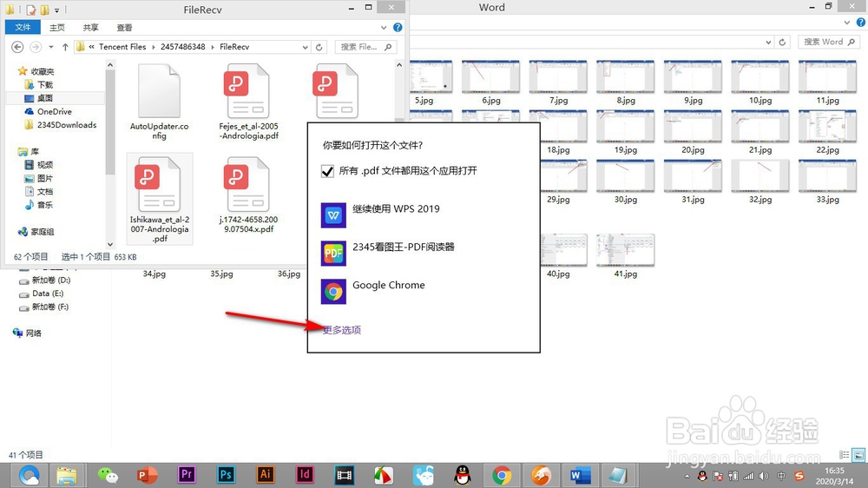
Task: Select thumbnail 22.jpg in Word window
Action: (x=827, y=132)
